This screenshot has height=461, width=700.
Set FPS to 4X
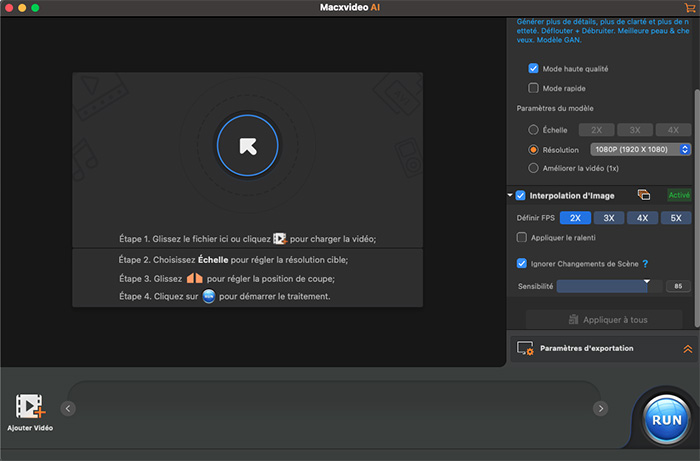[642, 218]
